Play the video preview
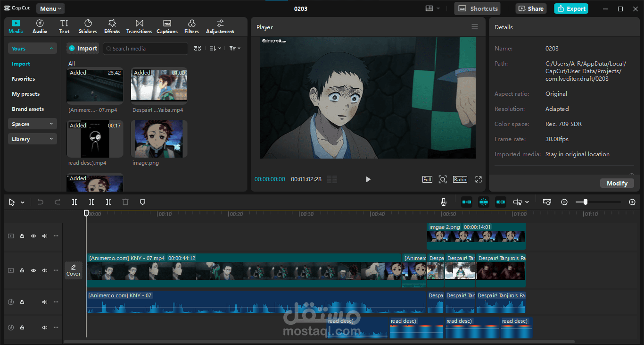This screenshot has width=644, height=345. [x=368, y=179]
